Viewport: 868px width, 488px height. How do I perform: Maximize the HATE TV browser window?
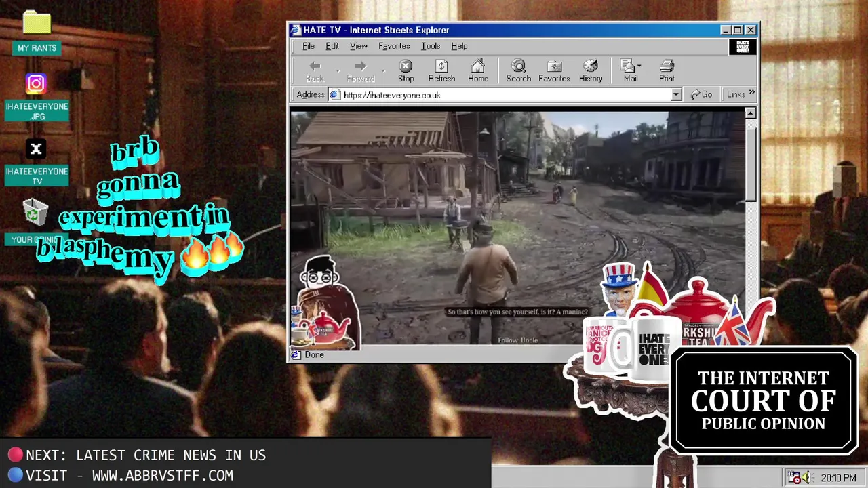point(738,30)
